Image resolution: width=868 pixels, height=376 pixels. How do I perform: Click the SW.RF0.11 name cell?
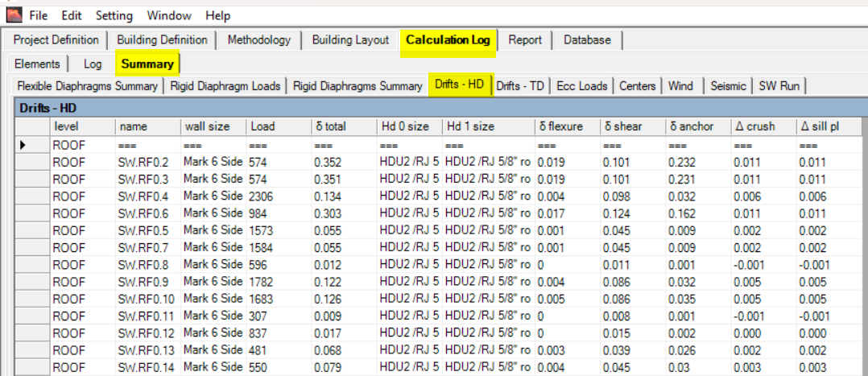point(148,316)
